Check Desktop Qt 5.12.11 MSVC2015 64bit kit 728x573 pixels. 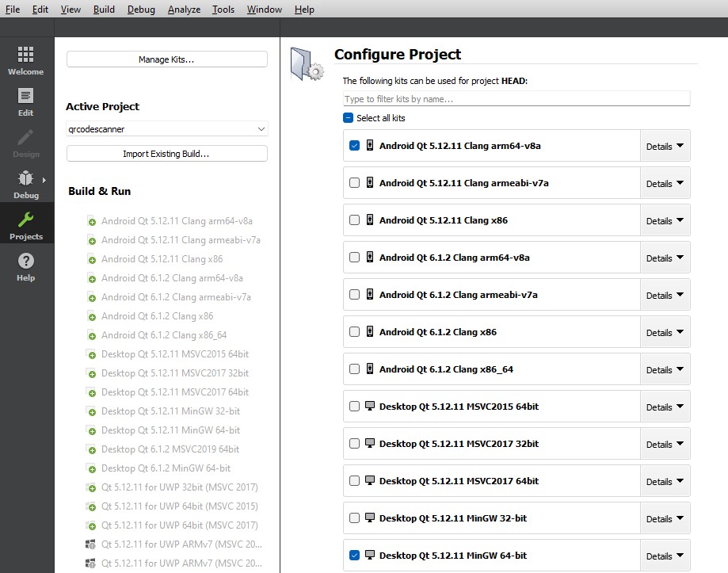point(354,407)
